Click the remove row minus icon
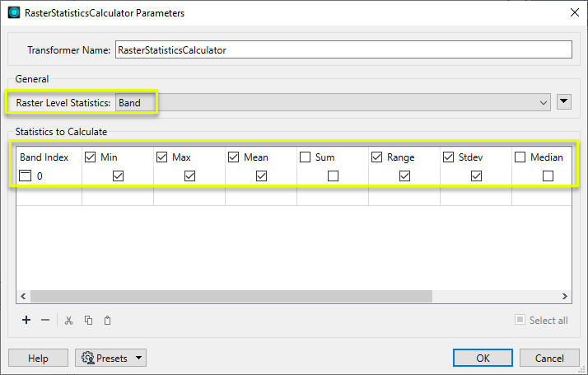588x375 pixels. (45, 320)
